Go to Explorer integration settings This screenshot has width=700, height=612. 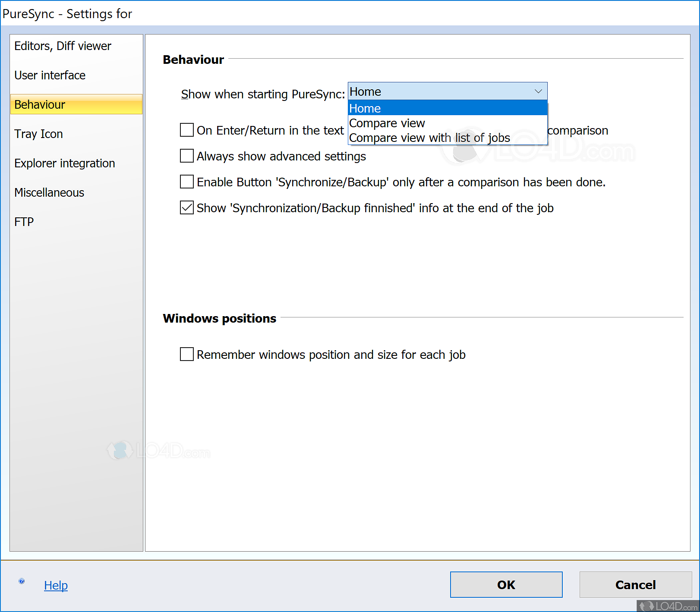64,163
